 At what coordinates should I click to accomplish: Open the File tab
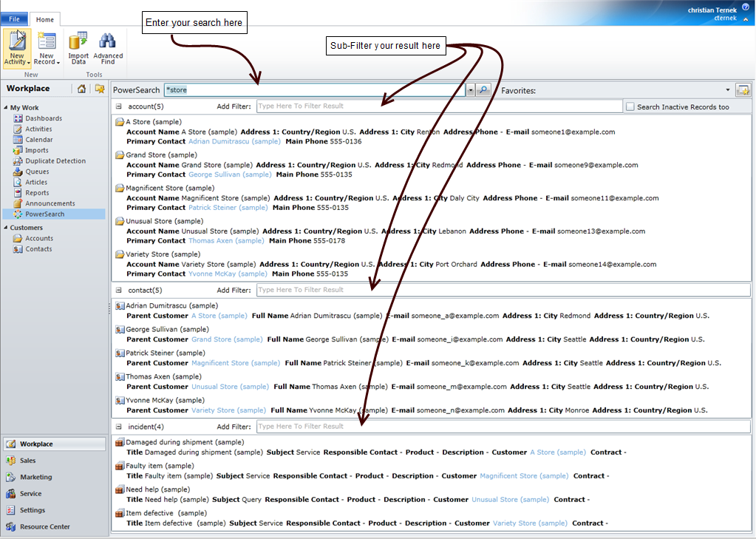click(x=14, y=19)
